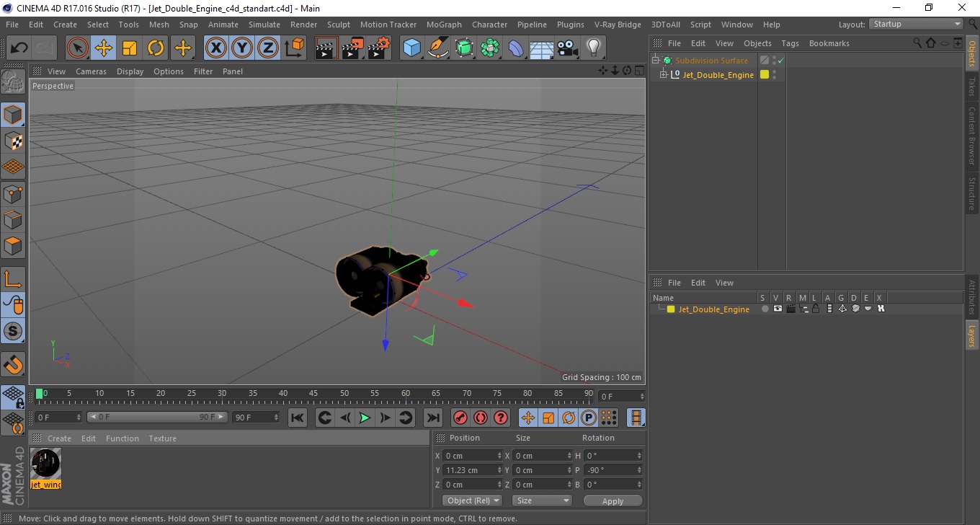Open the deformer objects icon
980x525 pixels.
tap(516, 48)
